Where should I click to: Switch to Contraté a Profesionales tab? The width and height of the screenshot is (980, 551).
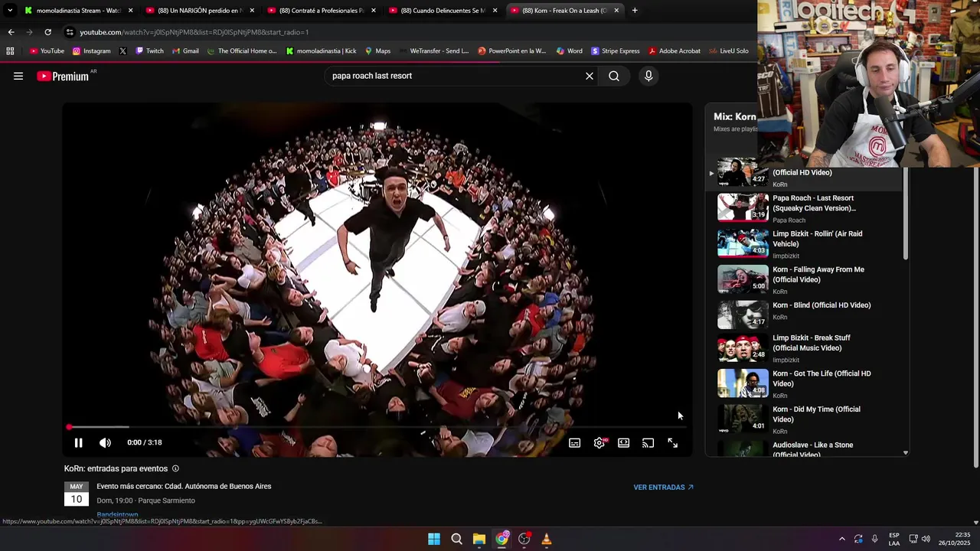(x=321, y=10)
